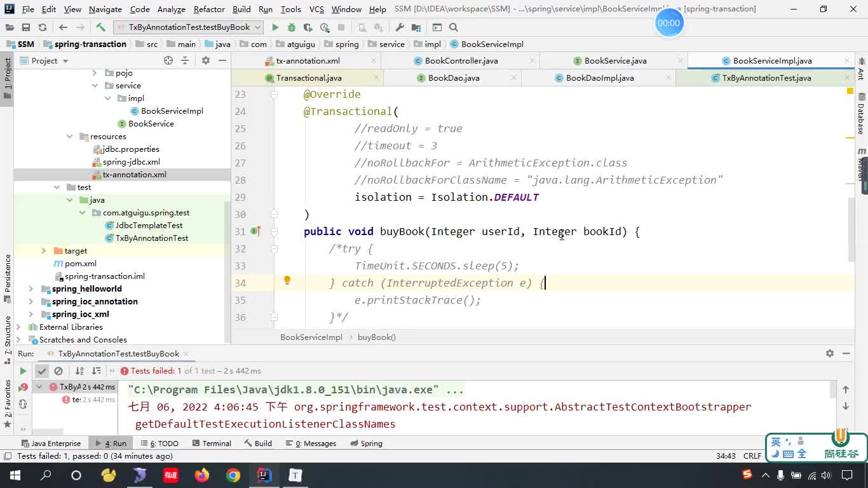This screenshot has width=868, height=488.
Task: Expand the pojo folder
Action: (95, 73)
